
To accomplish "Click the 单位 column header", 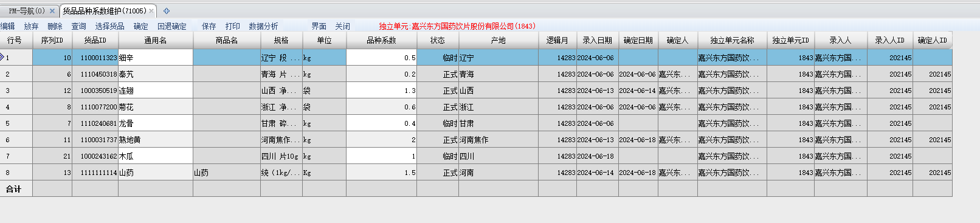I will [325, 40].
